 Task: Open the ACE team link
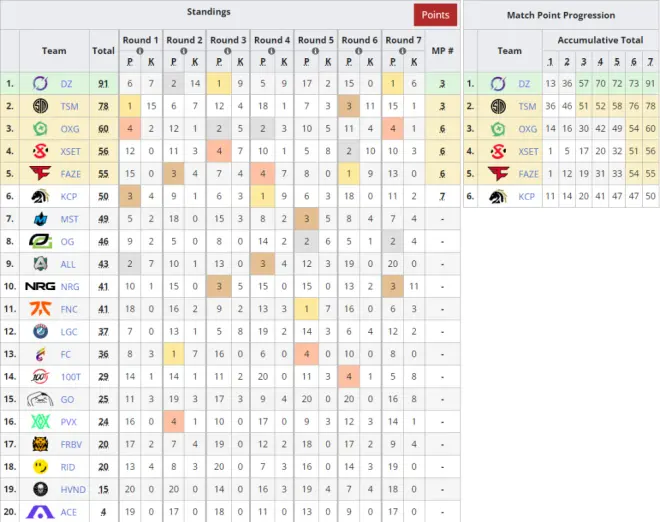pos(69,511)
